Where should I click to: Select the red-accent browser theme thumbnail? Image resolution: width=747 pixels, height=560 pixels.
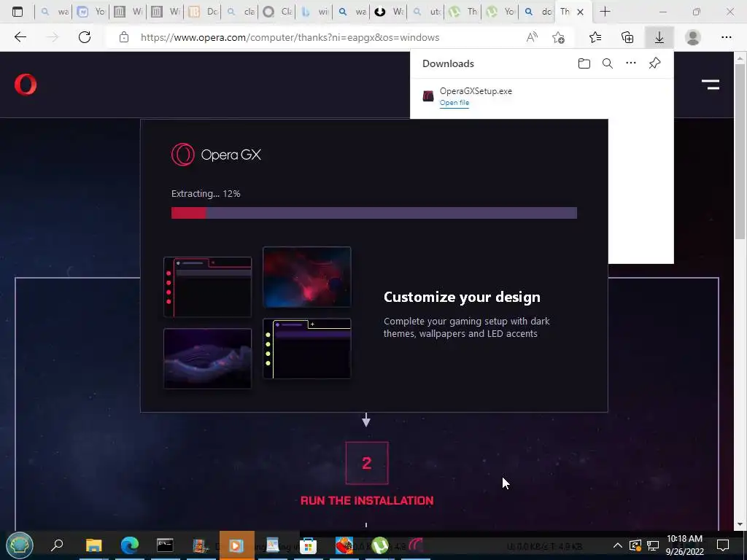(207, 287)
